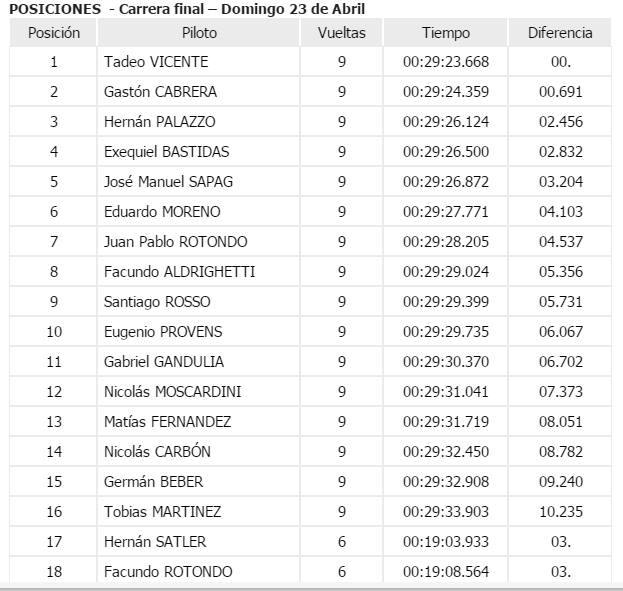This screenshot has width=623, height=591.
Task: Click on Exequiel BASTIDAS's name
Action: (166, 152)
